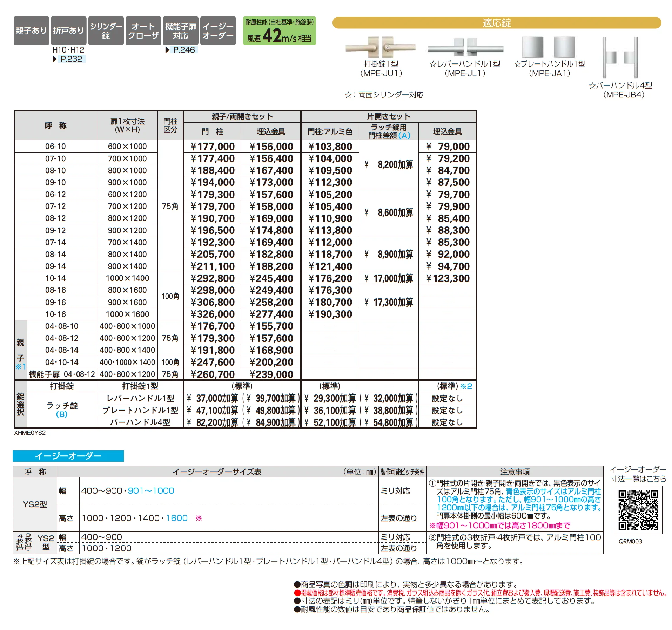Select the ¥123,300 embedded fitting price
The height and width of the screenshot is (630, 672).
447,278
